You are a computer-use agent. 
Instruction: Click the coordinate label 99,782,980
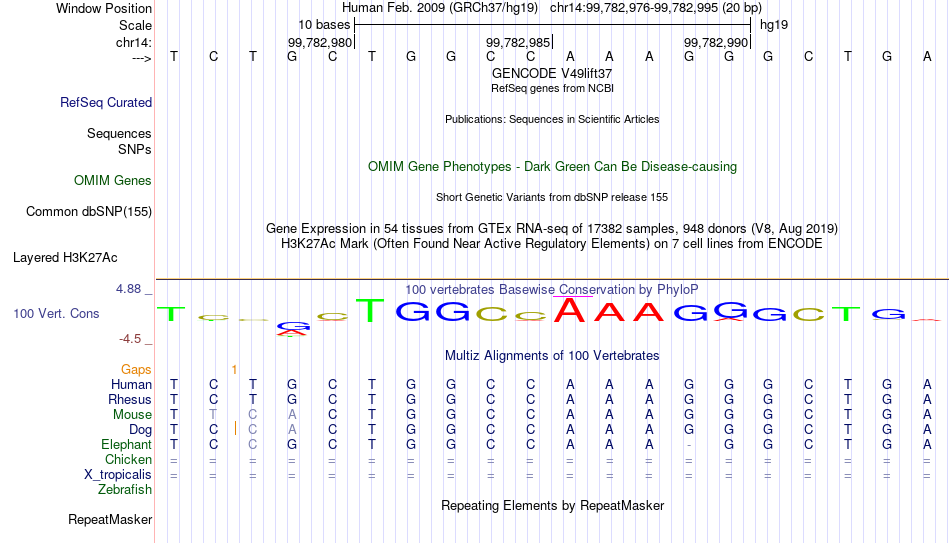[319, 43]
